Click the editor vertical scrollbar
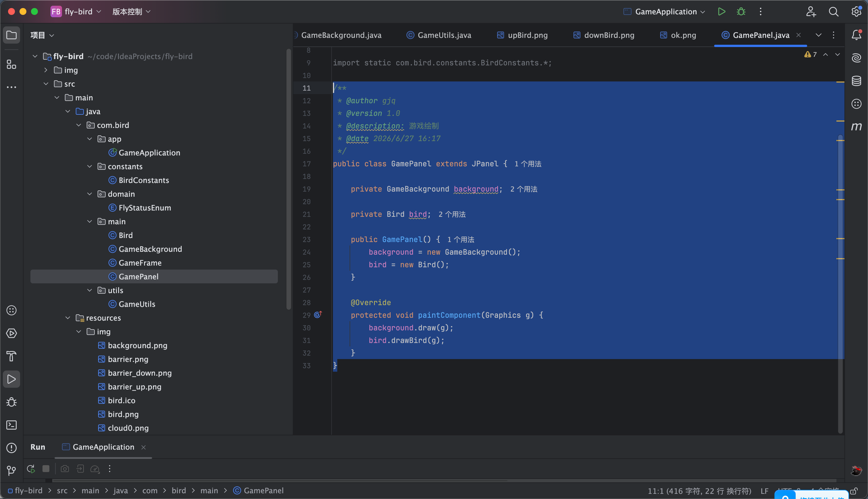 pos(840,284)
